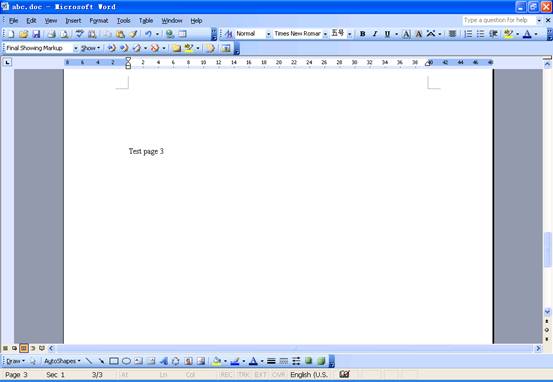
Task: Open the AutoShapes dropdown
Action: (62, 361)
